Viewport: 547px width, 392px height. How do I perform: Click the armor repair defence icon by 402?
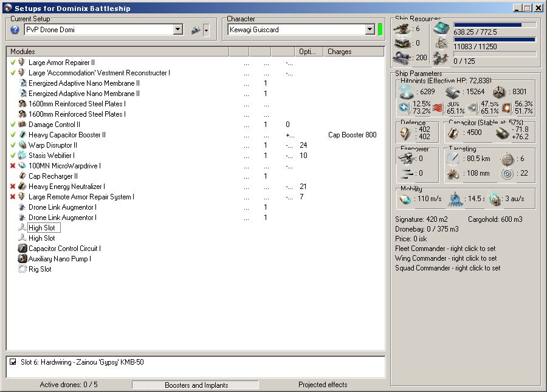click(x=405, y=133)
